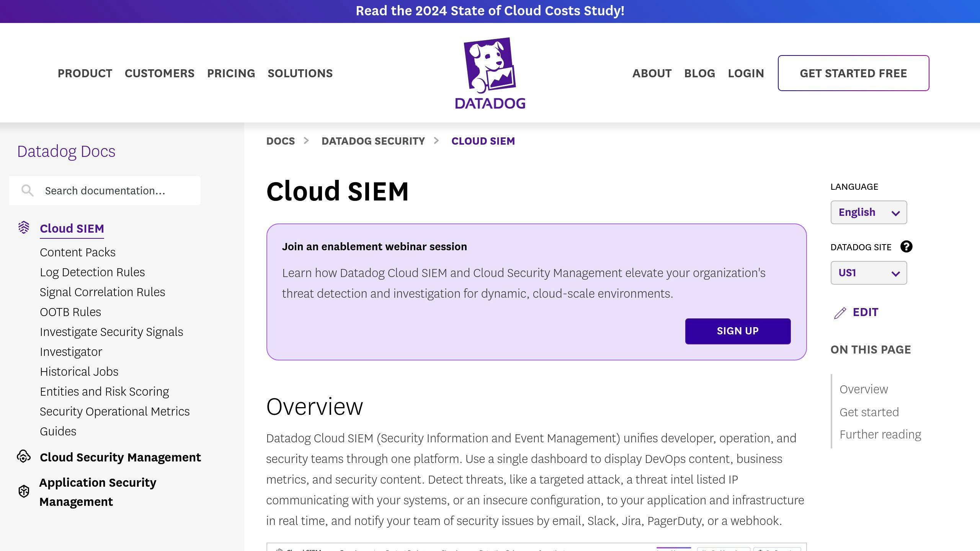Image resolution: width=980 pixels, height=551 pixels.
Task: Jump to Get started section
Action: pos(869,412)
